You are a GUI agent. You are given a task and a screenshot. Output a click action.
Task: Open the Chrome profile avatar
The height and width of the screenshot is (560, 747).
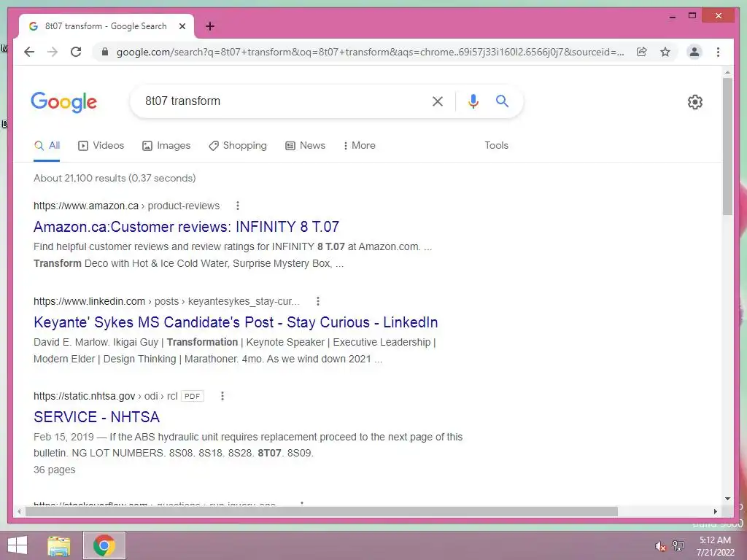click(x=694, y=52)
